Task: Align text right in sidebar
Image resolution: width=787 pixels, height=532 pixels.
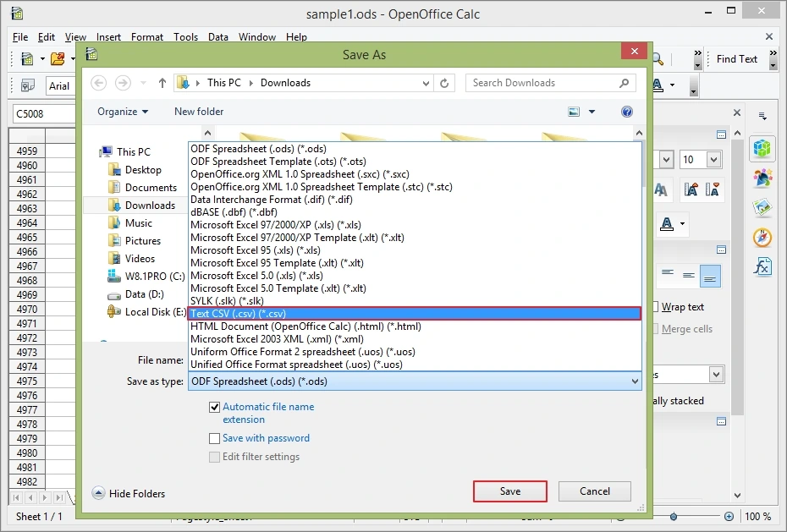Action: pos(710,275)
